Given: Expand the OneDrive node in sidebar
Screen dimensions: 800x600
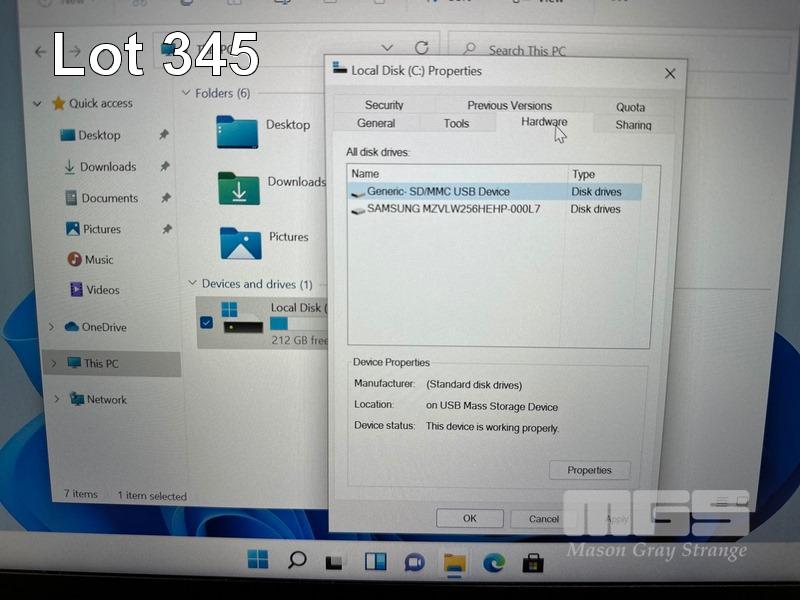Looking at the screenshot, I should [52, 327].
